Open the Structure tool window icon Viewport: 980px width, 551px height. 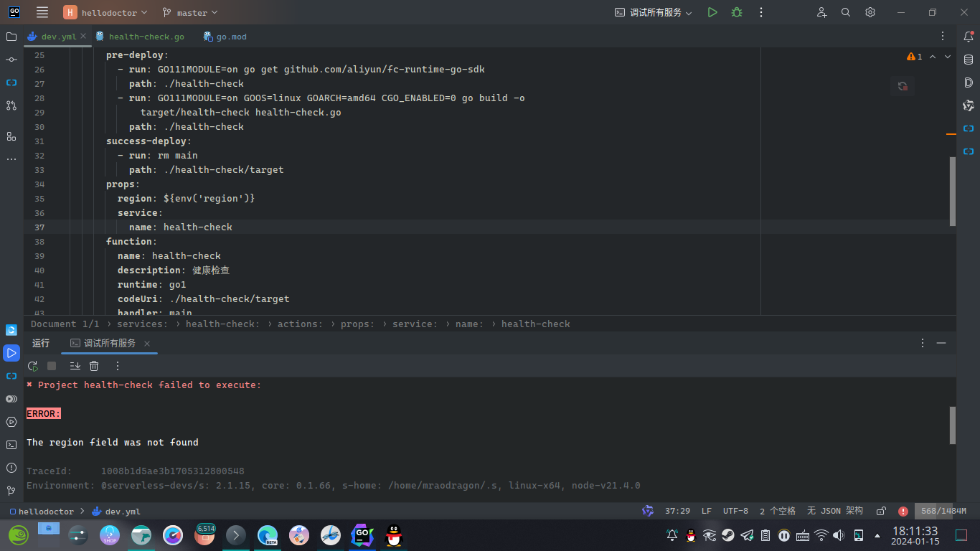coord(11,136)
